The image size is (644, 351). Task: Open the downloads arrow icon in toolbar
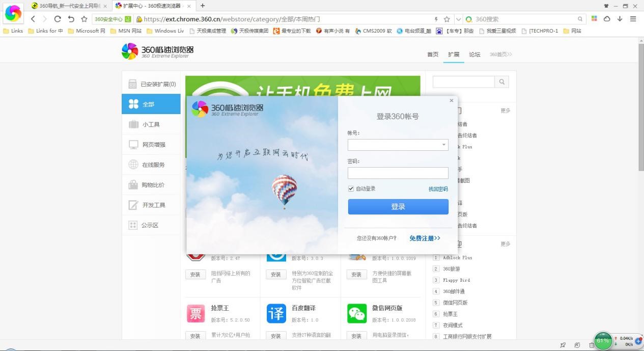(620, 19)
